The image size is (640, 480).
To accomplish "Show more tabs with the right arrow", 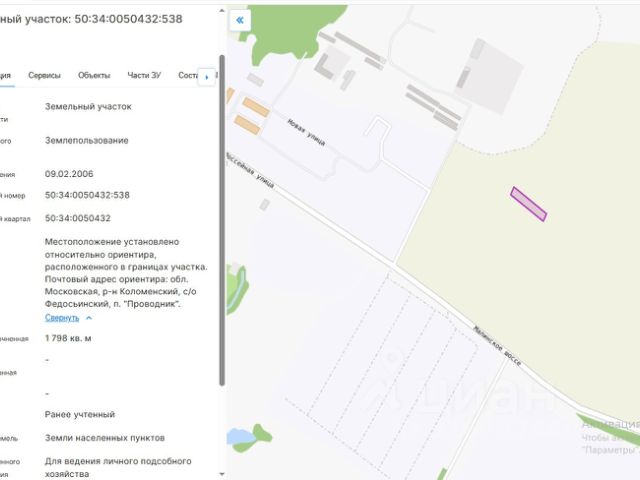I will pyautogui.click(x=207, y=77).
